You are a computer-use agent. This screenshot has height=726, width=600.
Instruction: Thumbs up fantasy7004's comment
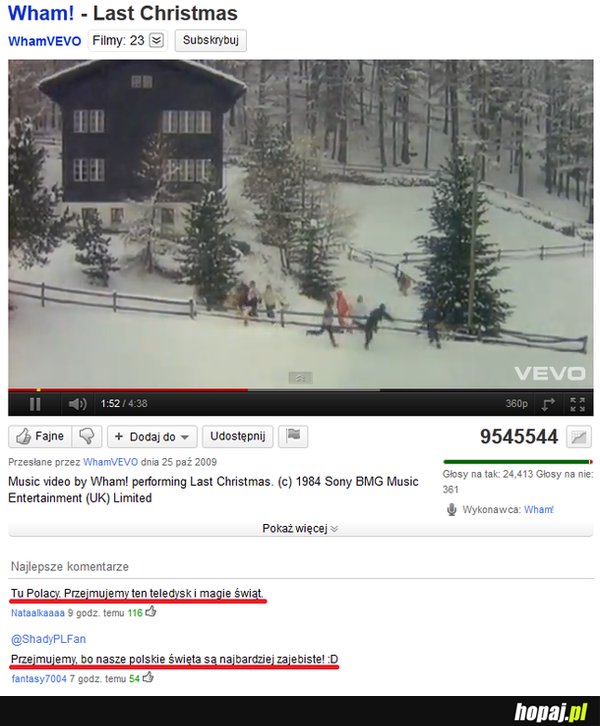click(148, 678)
